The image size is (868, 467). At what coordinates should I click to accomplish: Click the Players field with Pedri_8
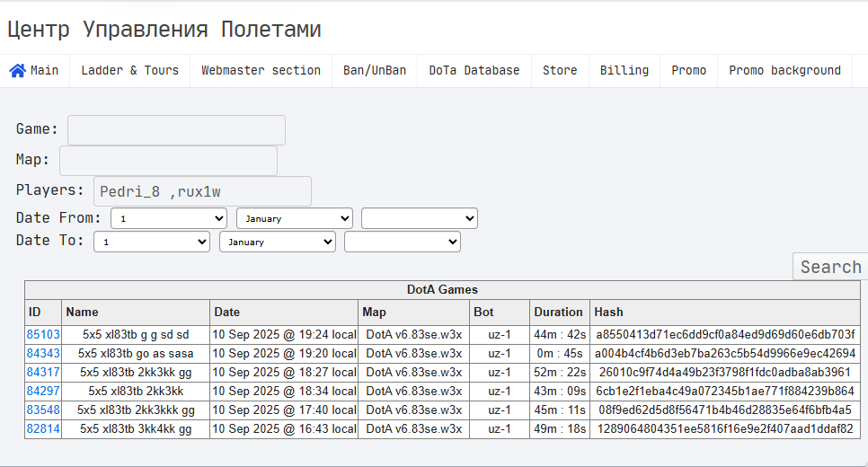202,191
